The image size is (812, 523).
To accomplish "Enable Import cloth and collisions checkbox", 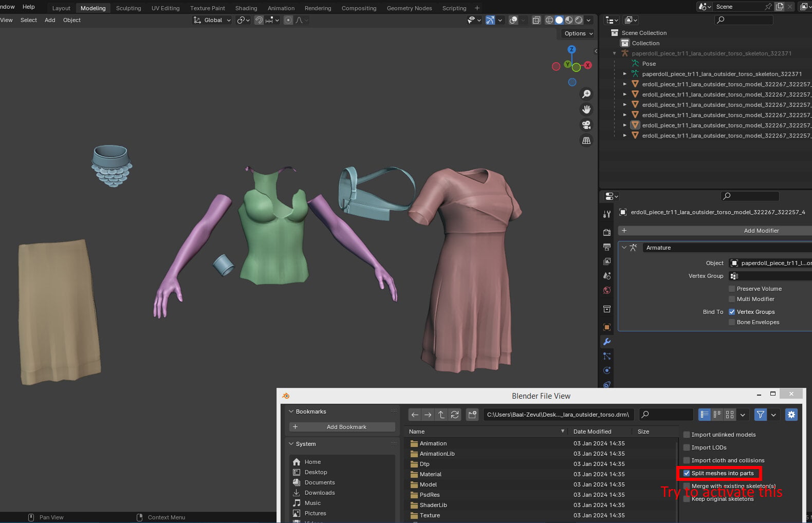I will 687,460.
